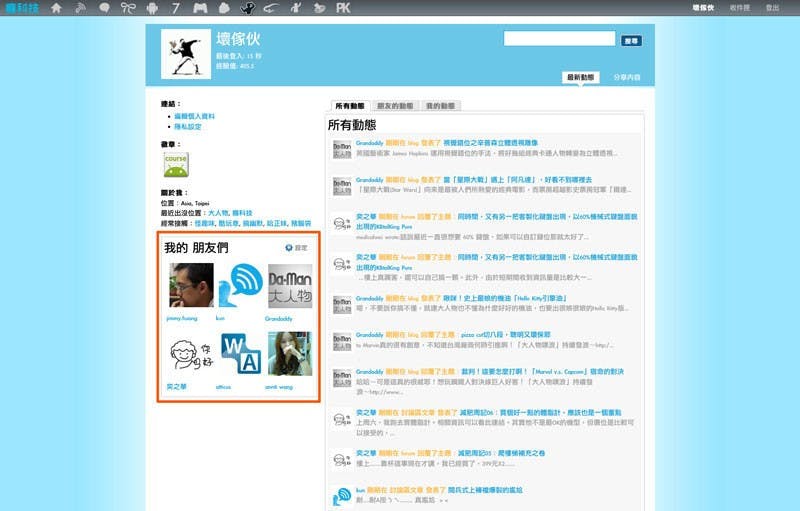
Task: Click inside the search input field
Action: point(559,39)
